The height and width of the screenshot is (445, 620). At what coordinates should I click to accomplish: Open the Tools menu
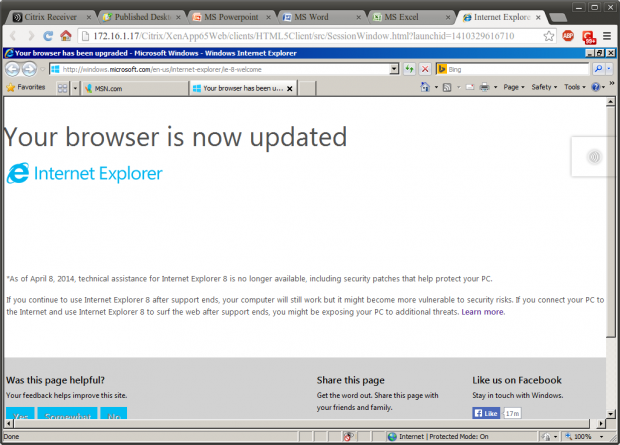tap(575, 87)
